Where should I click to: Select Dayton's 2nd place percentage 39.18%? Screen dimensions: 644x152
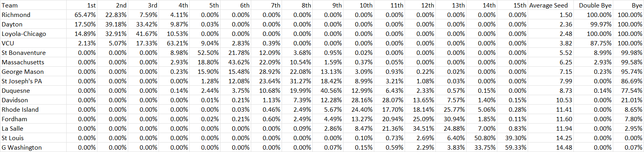(112, 24)
